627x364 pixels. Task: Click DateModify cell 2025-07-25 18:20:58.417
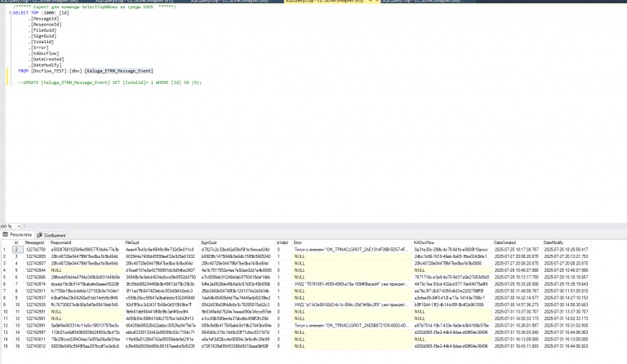click(567, 249)
